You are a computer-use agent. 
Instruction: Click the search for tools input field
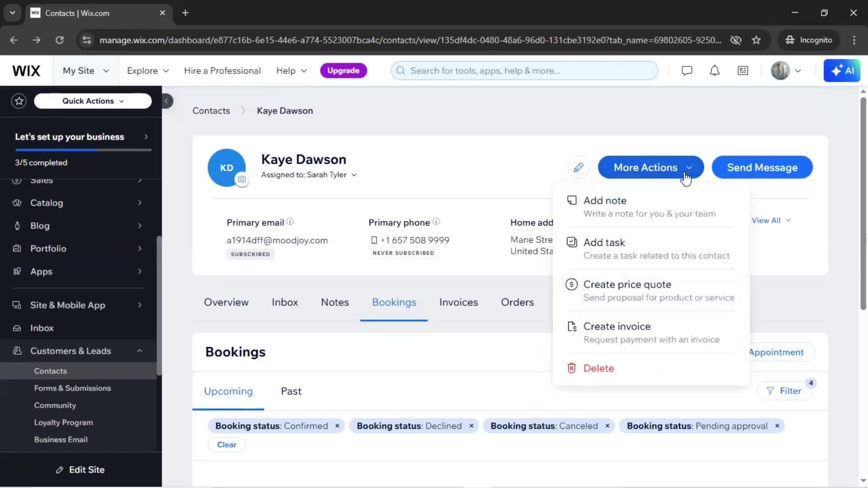point(524,70)
